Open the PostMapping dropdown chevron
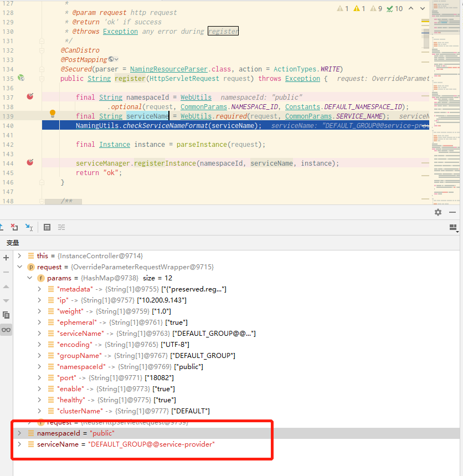Viewport: 463px width, 476px height. [116, 59]
